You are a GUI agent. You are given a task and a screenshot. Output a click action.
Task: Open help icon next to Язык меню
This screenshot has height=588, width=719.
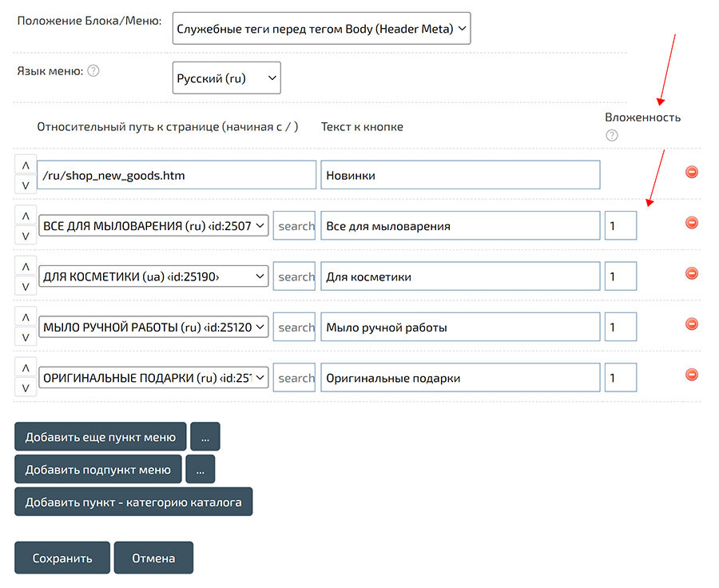click(93, 71)
